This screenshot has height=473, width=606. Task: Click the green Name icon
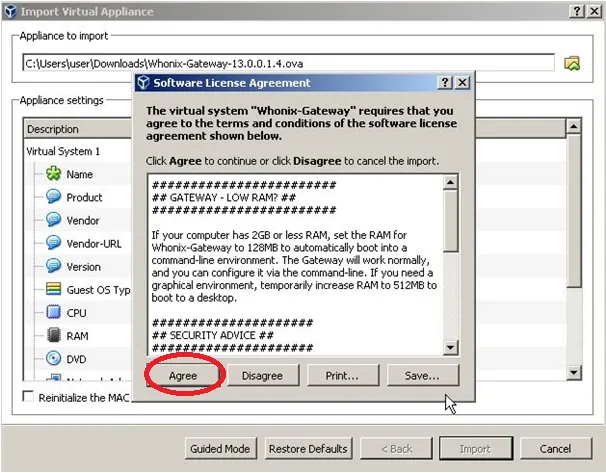click(53, 174)
